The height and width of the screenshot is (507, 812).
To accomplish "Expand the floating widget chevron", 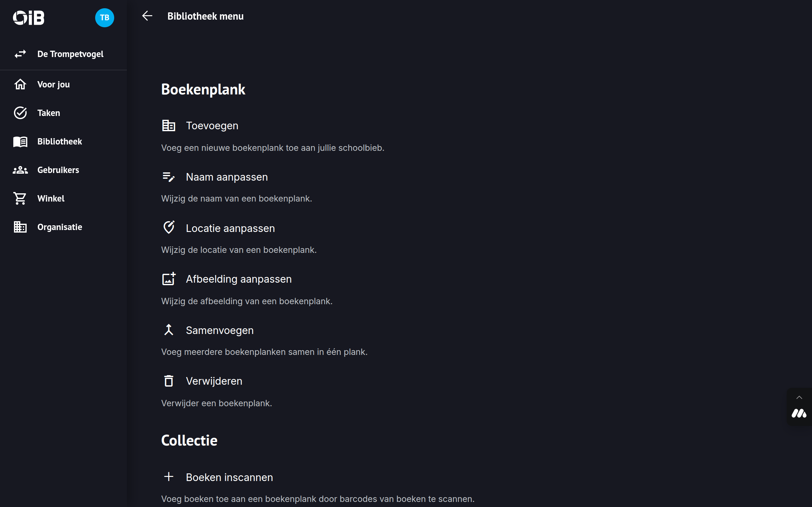I will click(x=799, y=398).
